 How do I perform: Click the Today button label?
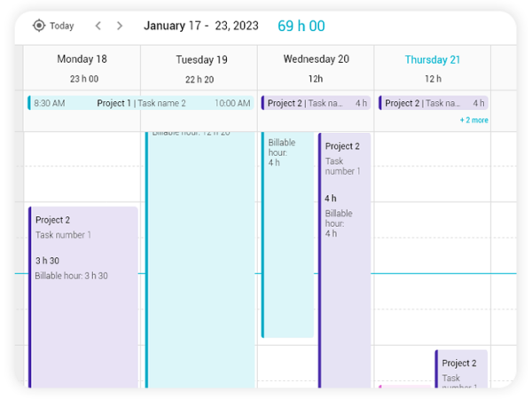(62, 26)
